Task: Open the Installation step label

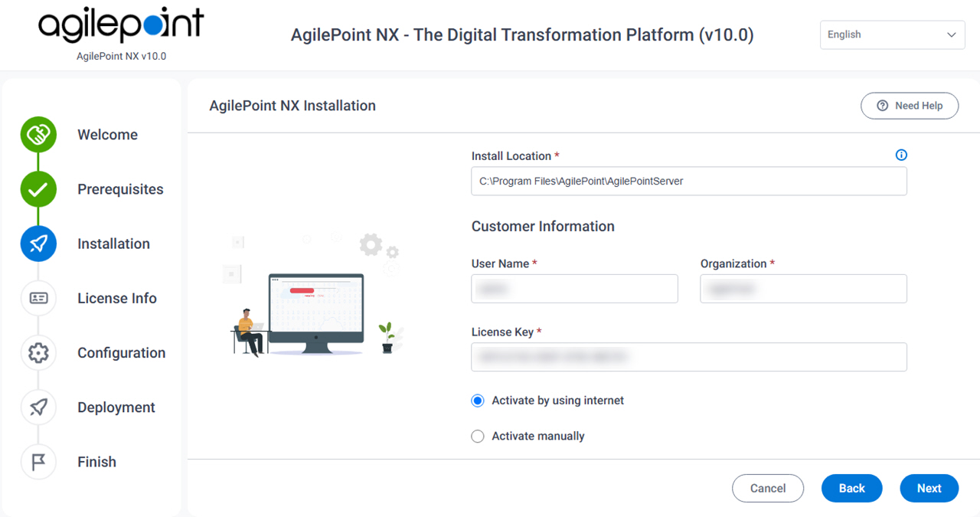Action: point(113,244)
